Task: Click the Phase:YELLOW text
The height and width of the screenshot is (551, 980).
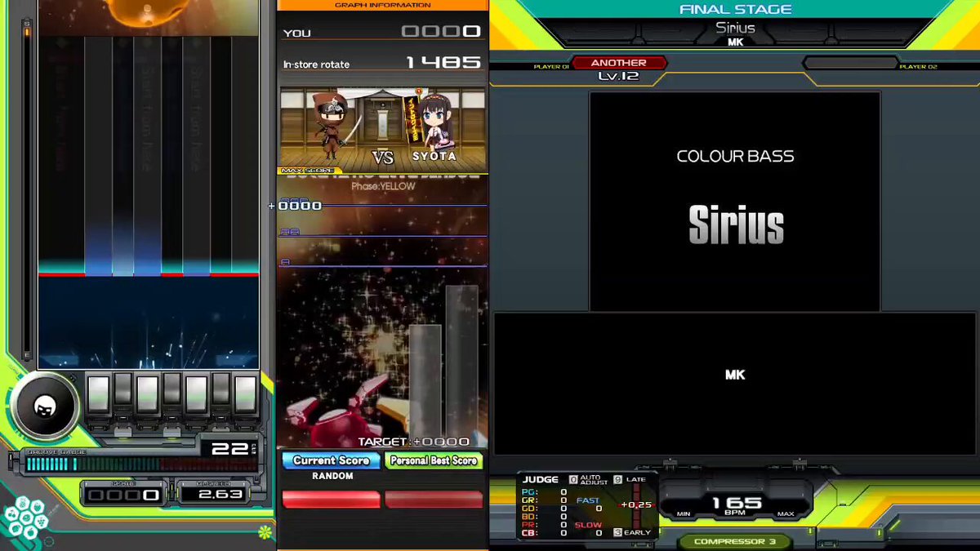Action: pyautogui.click(x=383, y=186)
